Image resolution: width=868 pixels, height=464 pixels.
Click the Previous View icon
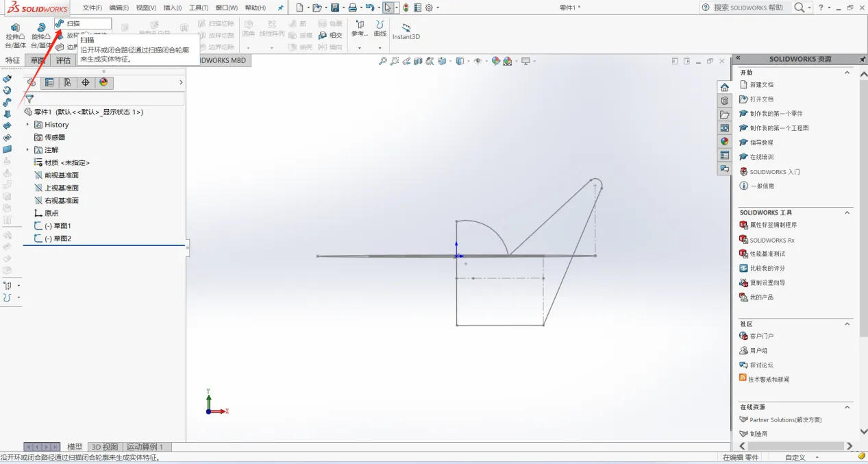407,61
